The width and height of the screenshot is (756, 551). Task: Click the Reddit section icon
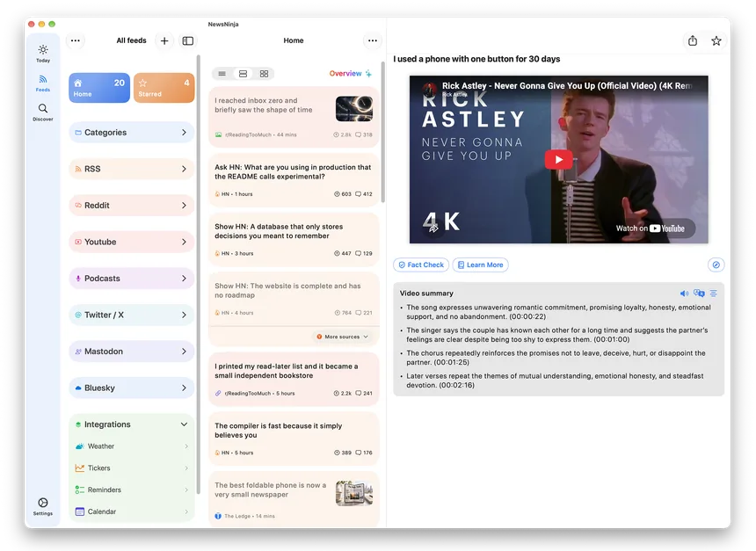click(78, 206)
